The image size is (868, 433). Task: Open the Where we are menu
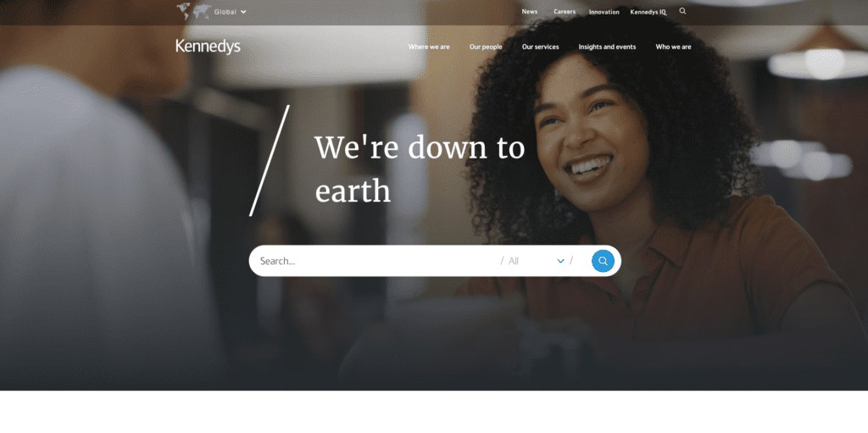429,47
